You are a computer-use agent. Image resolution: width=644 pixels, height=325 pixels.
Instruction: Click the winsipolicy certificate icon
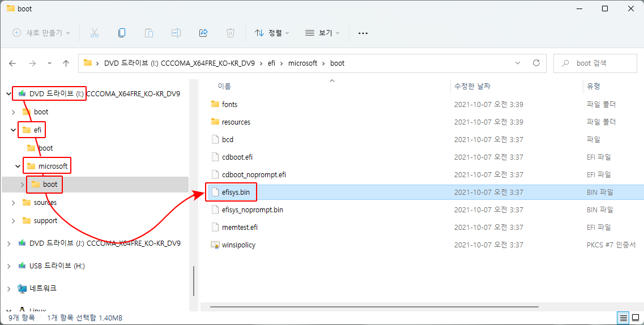click(x=215, y=245)
